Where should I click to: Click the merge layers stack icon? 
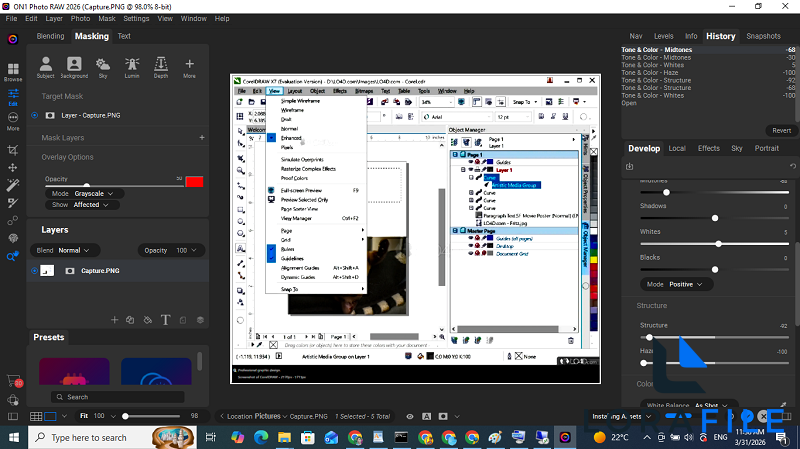click(200, 320)
